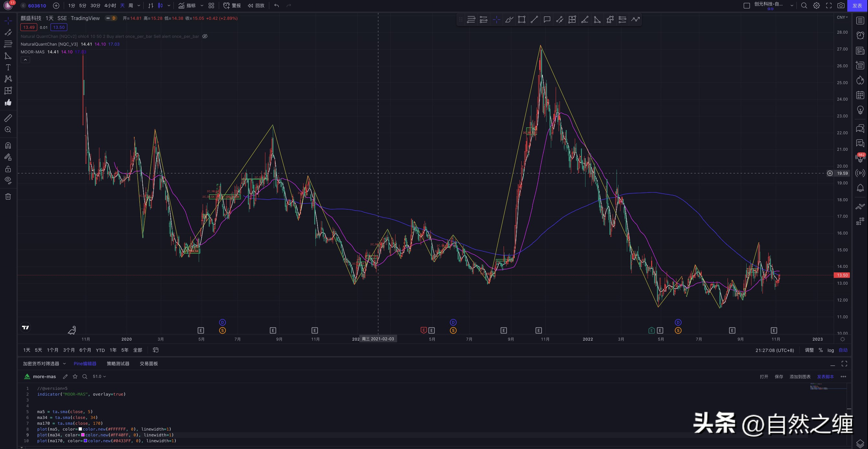Viewport: 868px width, 449px height.
Task: Open the Pine script version dropdown showing 51.0
Action: tap(99, 376)
